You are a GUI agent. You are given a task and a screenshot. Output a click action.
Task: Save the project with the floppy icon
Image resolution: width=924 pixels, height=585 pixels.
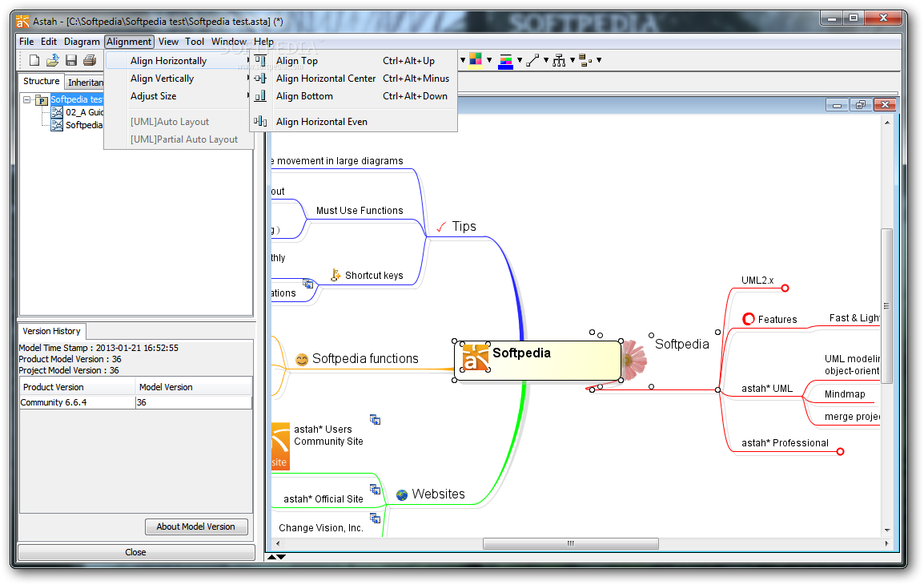click(x=71, y=60)
